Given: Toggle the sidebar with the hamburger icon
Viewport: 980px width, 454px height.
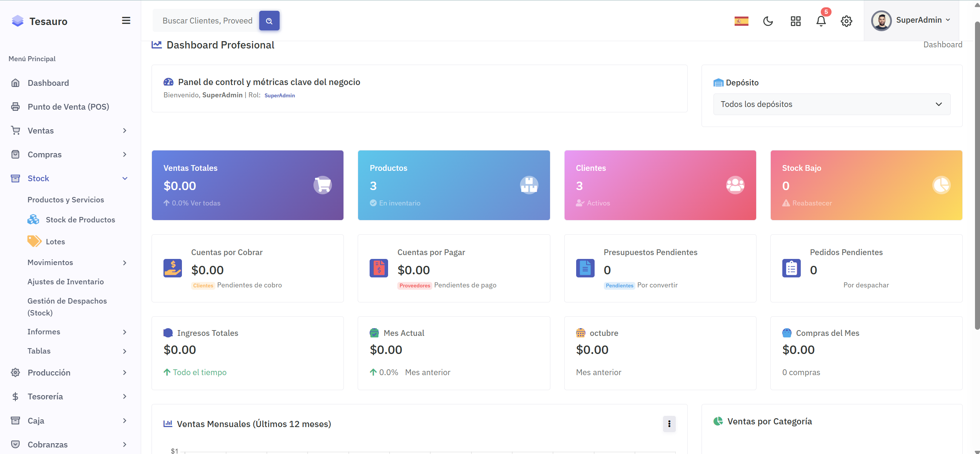Looking at the screenshot, I should 126,20.
